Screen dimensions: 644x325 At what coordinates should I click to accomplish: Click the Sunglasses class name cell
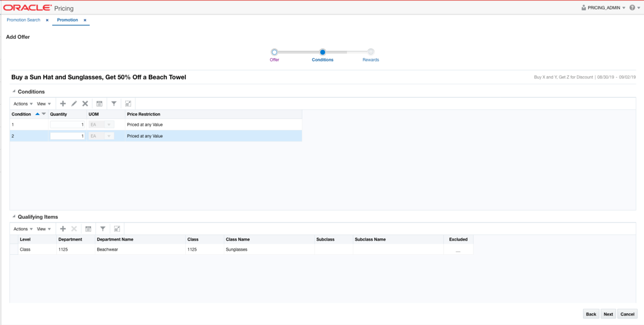(x=269, y=249)
